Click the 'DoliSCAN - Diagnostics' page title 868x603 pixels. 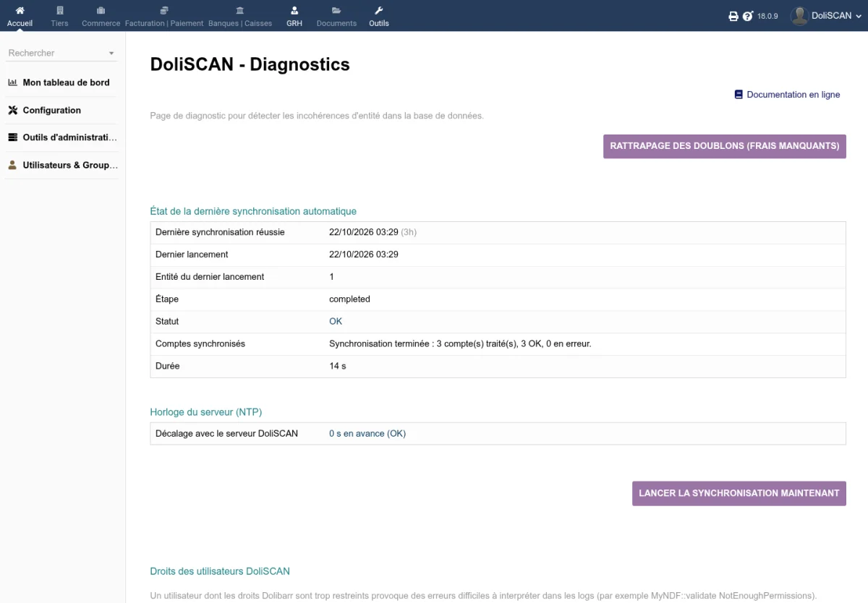pyautogui.click(x=250, y=64)
